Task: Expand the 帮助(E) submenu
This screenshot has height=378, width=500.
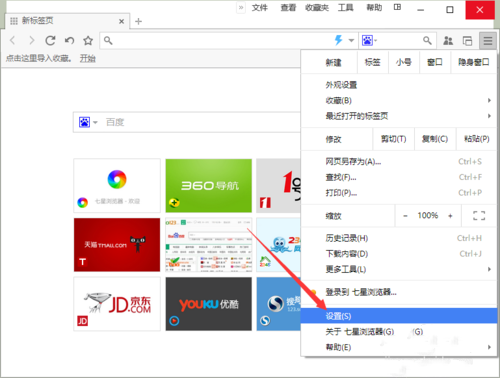Action: [x=399, y=347]
